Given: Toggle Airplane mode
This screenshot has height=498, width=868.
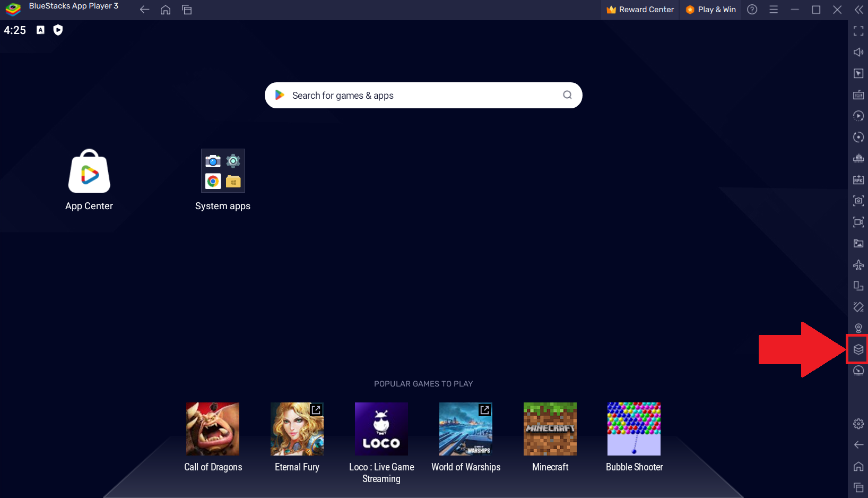Looking at the screenshot, I should (858, 264).
